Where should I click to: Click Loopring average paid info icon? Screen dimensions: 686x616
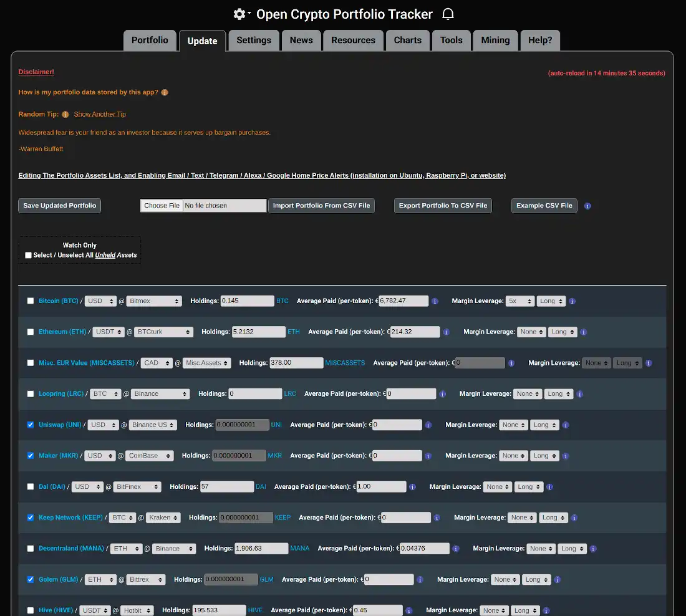[x=442, y=394]
